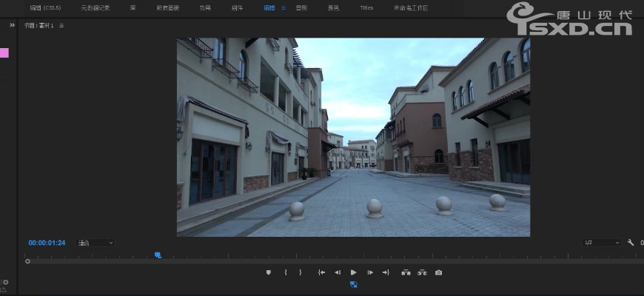Export frame with the camera icon
Screen dimensions: 644x296
(x=438, y=272)
